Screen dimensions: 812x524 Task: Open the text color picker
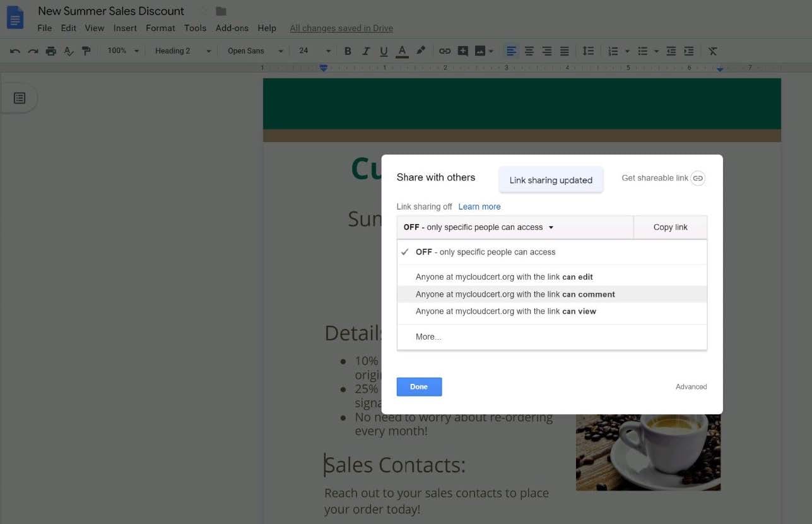point(402,51)
